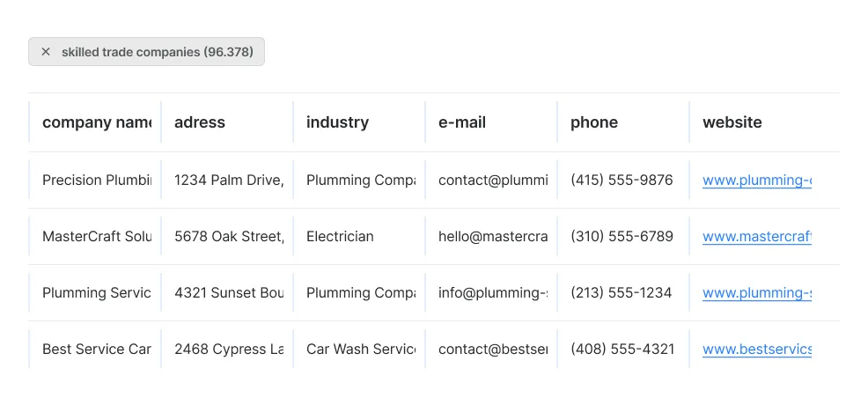Open the Plumming Service row's website link

click(x=756, y=293)
